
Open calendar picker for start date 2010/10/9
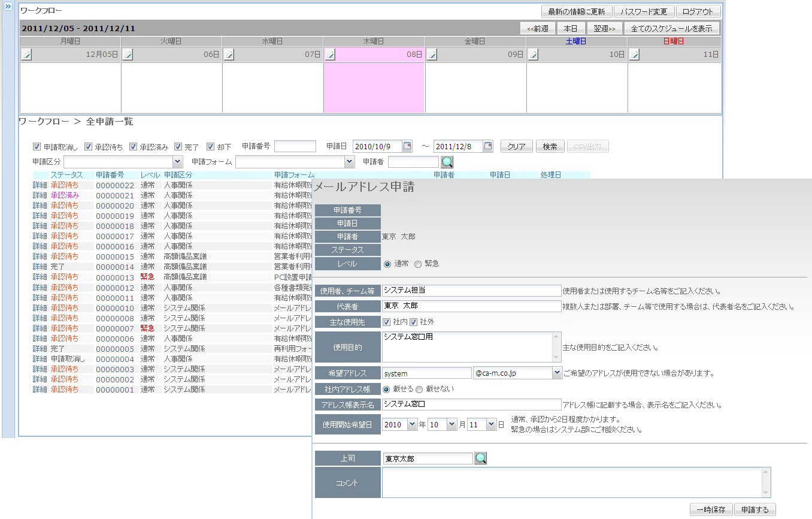click(407, 146)
